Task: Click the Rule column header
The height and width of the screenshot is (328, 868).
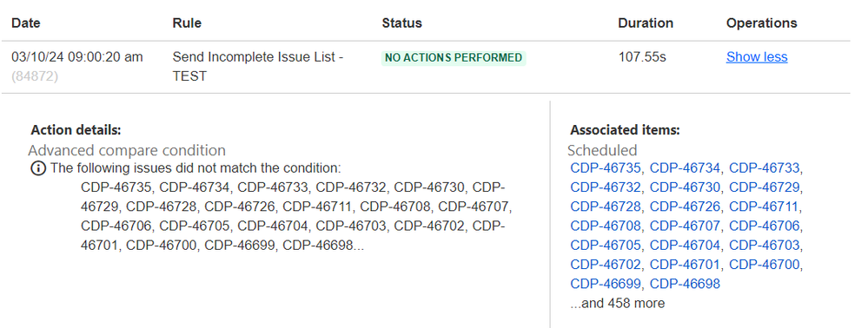Action: click(187, 23)
